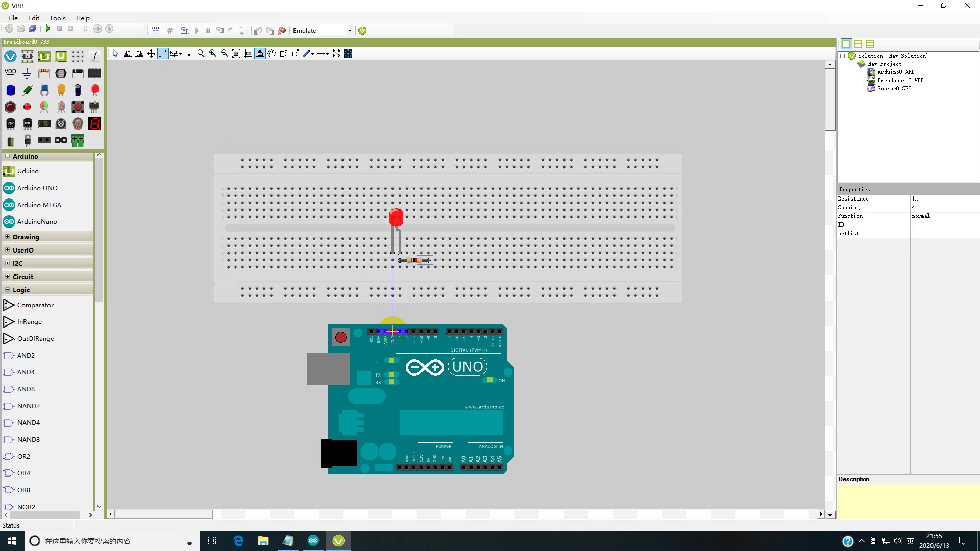The image size is (980, 551).
Task: Expand the I2C category
Action: click(7, 263)
